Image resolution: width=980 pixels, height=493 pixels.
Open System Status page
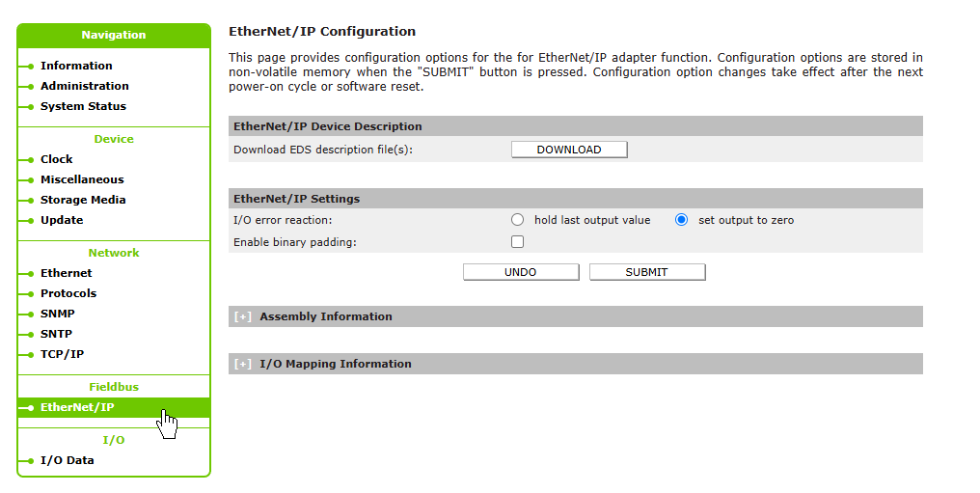pos(83,106)
